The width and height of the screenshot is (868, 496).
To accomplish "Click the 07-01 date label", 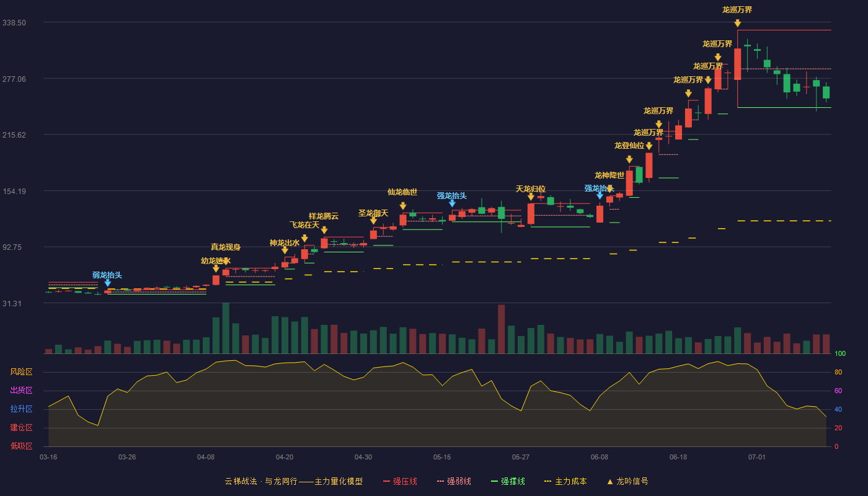I will [x=757, y=457].
